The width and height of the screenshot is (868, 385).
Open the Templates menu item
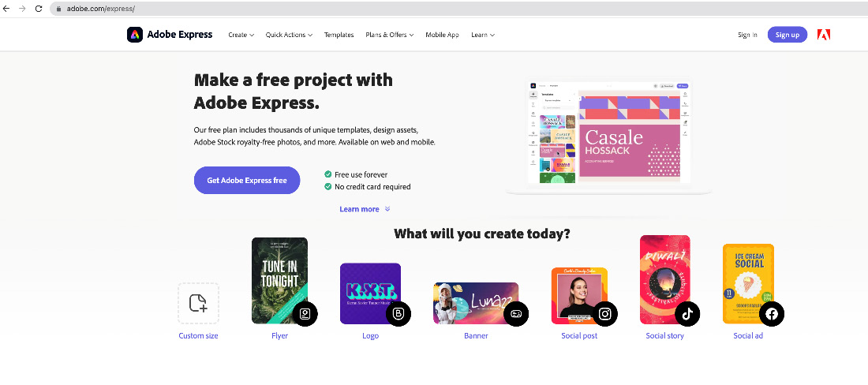pyautogui.click(x=339, y=35)
